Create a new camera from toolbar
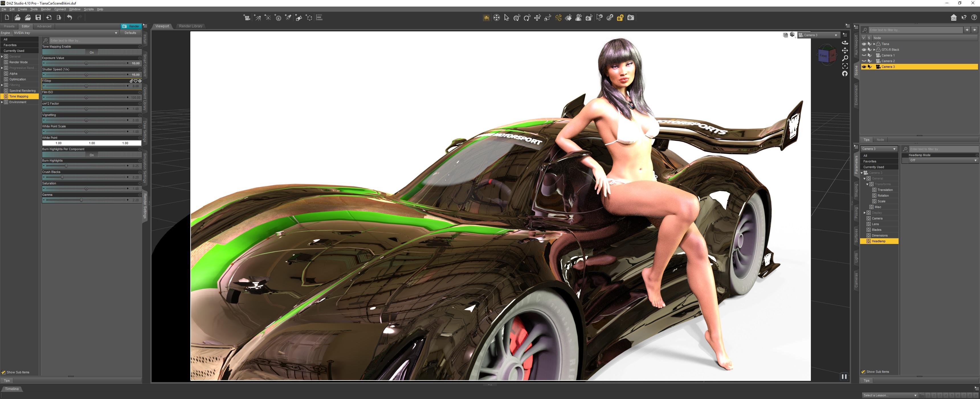Image resolution: width=980 pixels, height=399 pixels. (x=247, y=17)
